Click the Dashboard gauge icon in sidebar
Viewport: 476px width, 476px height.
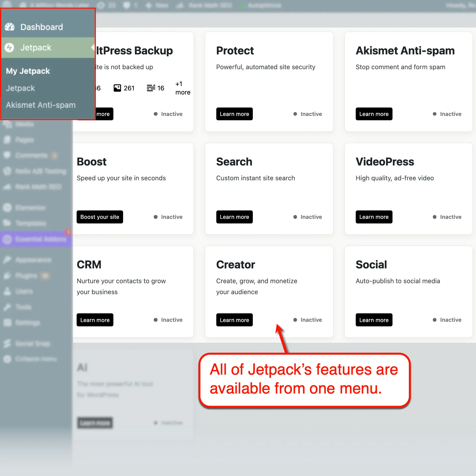tap(10, 27)
